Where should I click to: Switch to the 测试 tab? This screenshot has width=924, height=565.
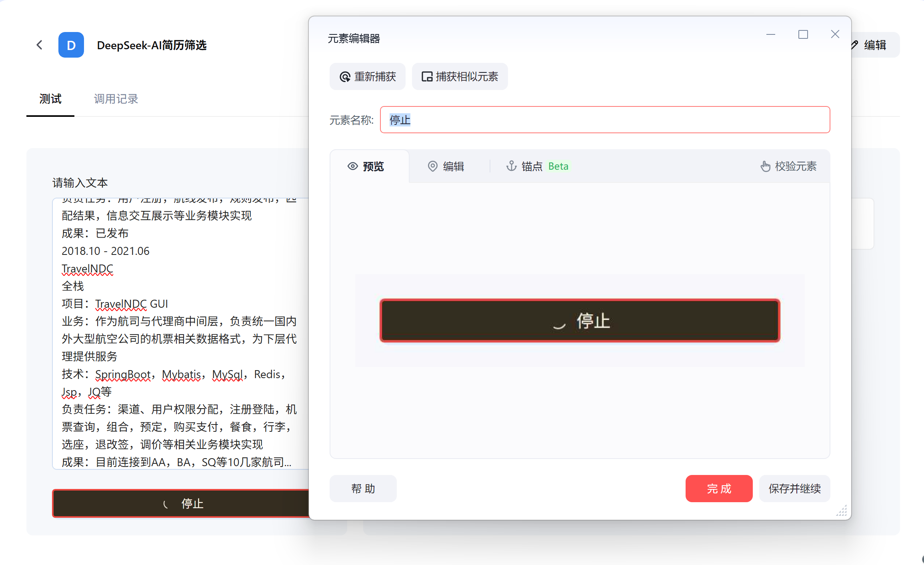(x=50, y=99)
